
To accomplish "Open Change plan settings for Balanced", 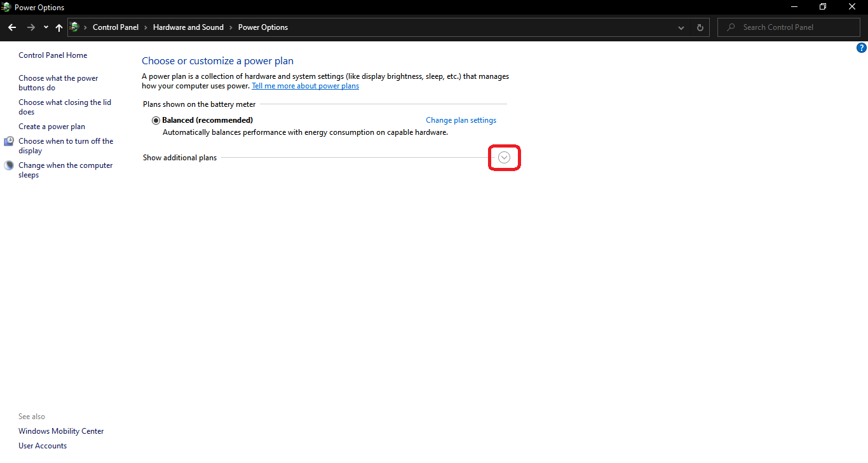I will click(x=461, y=120).
